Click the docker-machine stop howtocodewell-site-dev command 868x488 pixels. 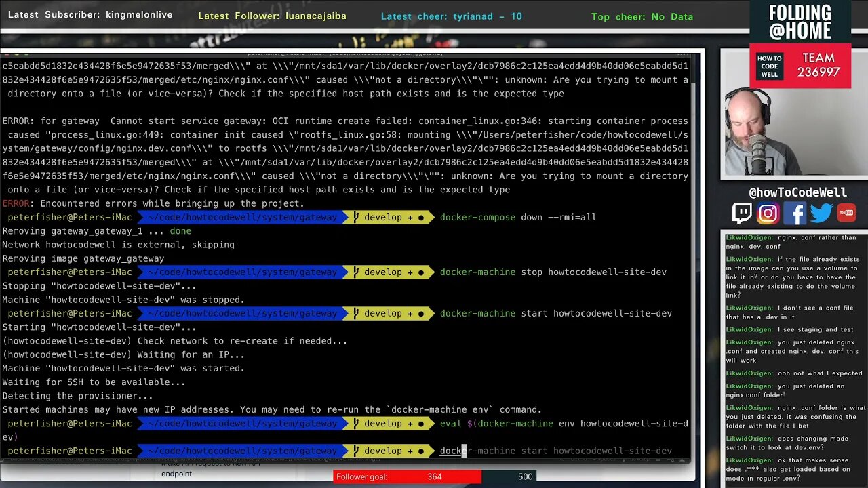pos(553,272)
